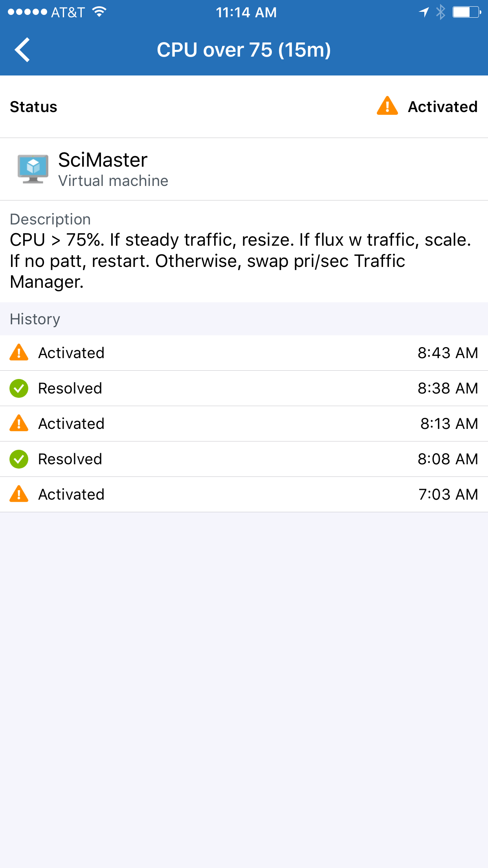Tap the Activated status text at top
Image resolution: width=488 pixels, height=868 pixels.
point(443,107)
